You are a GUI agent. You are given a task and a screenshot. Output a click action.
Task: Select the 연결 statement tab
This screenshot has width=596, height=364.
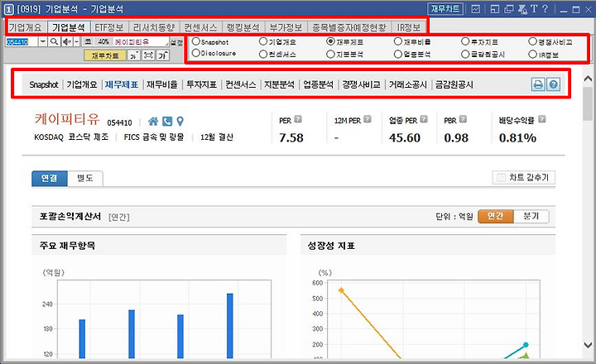(50, 178)
